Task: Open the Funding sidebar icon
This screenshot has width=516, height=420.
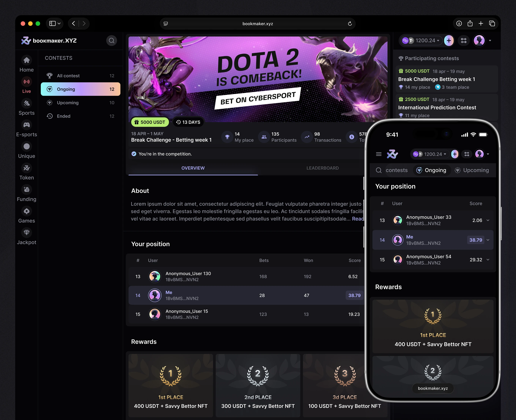Action: coord(27,190)
